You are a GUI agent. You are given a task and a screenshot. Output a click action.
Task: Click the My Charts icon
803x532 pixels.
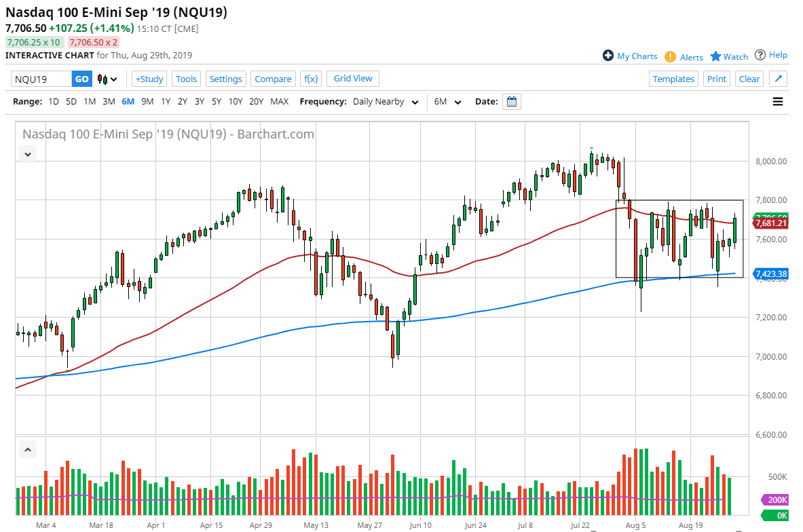[609, 56]
